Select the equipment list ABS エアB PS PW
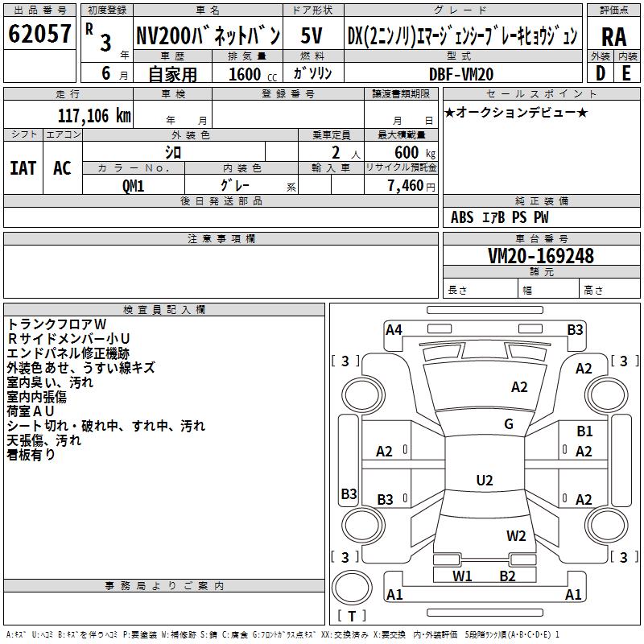This screenshot has width=644, height=644. pos(499,217)
